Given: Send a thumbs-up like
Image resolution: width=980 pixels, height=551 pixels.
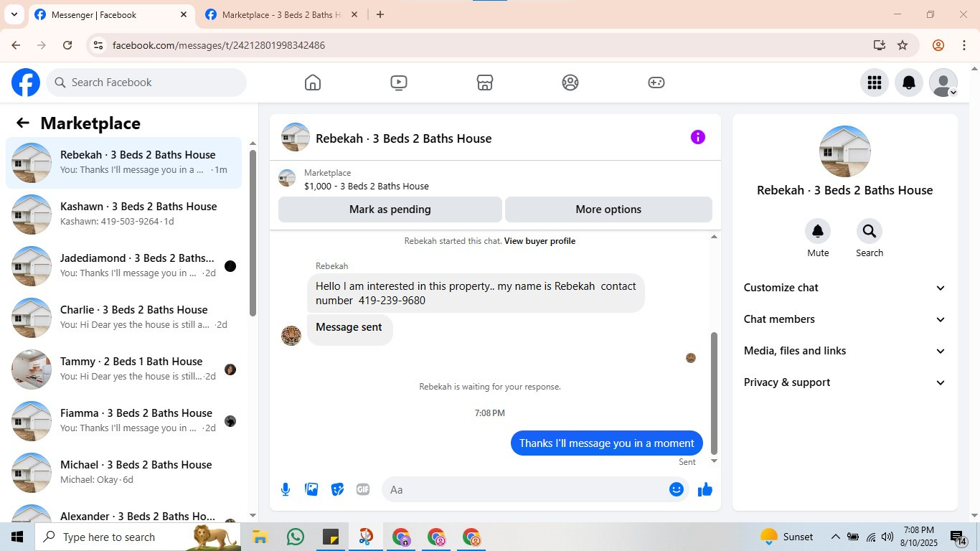Looking at the screenshot, I should [x=705, y=489].
